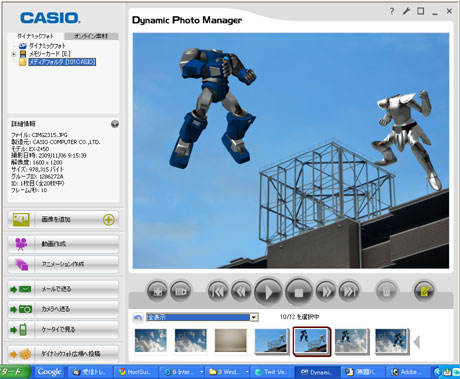Image resolution: width=460 pixels, height=379 pixels.
Task: Expand the メモリーカード [E] tree node
Action: click(x=14, y=54)
